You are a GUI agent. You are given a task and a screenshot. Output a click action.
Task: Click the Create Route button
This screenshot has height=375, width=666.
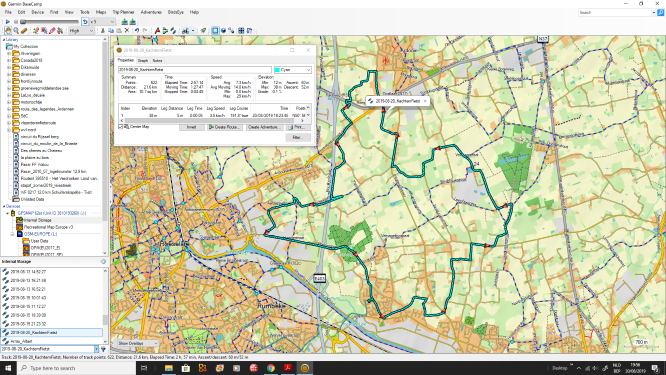(224, 127)
